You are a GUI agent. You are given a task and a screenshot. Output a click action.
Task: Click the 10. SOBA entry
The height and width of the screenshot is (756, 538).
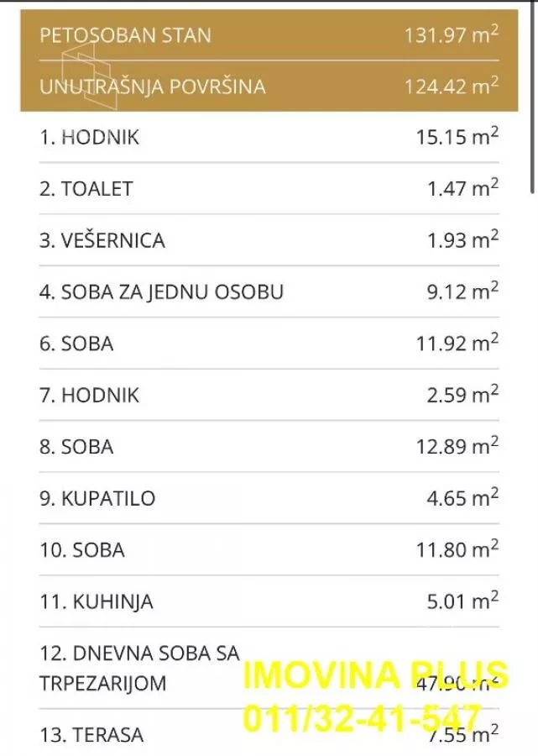click(269, 550)
